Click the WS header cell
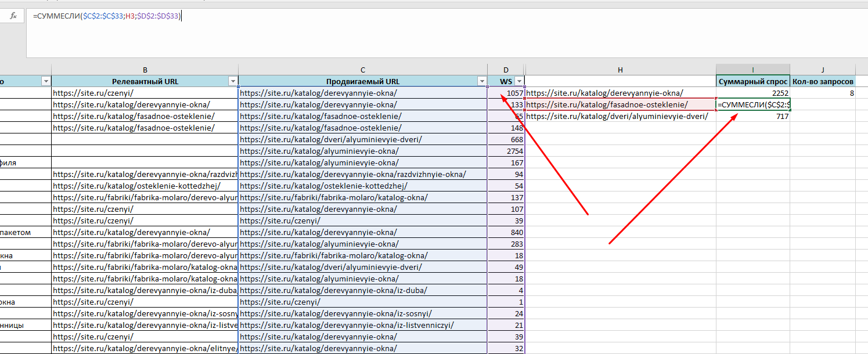Image resolution: width=868 pixels, height=354 pixels. click(x=506, y=81)
